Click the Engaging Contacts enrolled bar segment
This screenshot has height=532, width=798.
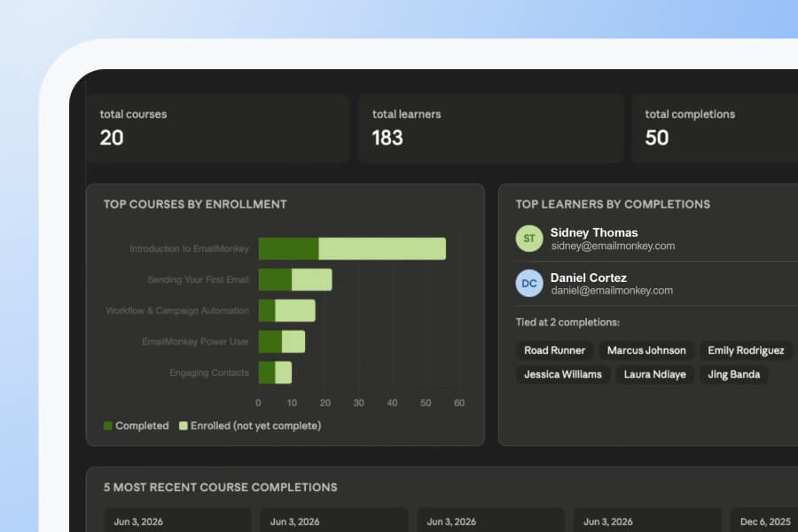284,372
